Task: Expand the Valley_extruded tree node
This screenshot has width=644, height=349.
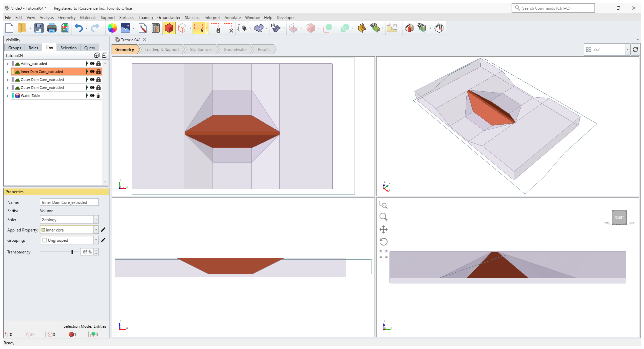Action: click(x=8, y=64)
